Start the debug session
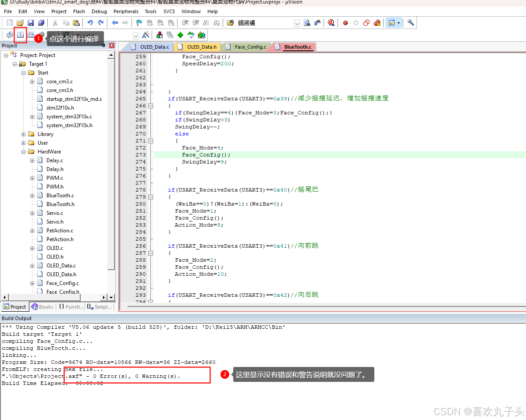 [x=331, y=23]
